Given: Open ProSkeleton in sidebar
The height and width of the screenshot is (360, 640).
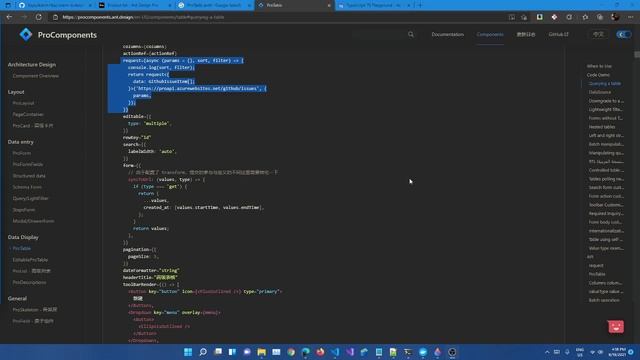Looking at the screenshot, I should tap(35, 310).
